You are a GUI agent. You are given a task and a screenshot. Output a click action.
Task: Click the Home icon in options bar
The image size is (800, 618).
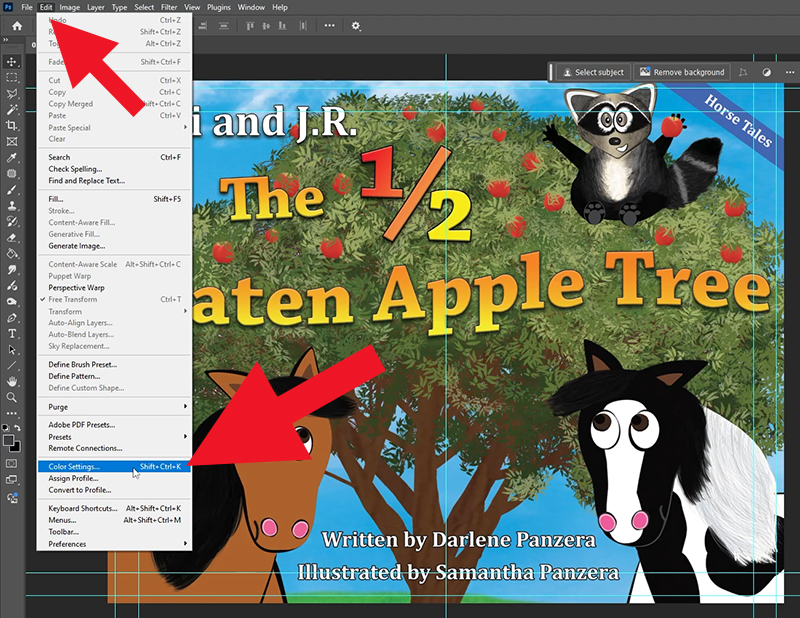(17, 26)
